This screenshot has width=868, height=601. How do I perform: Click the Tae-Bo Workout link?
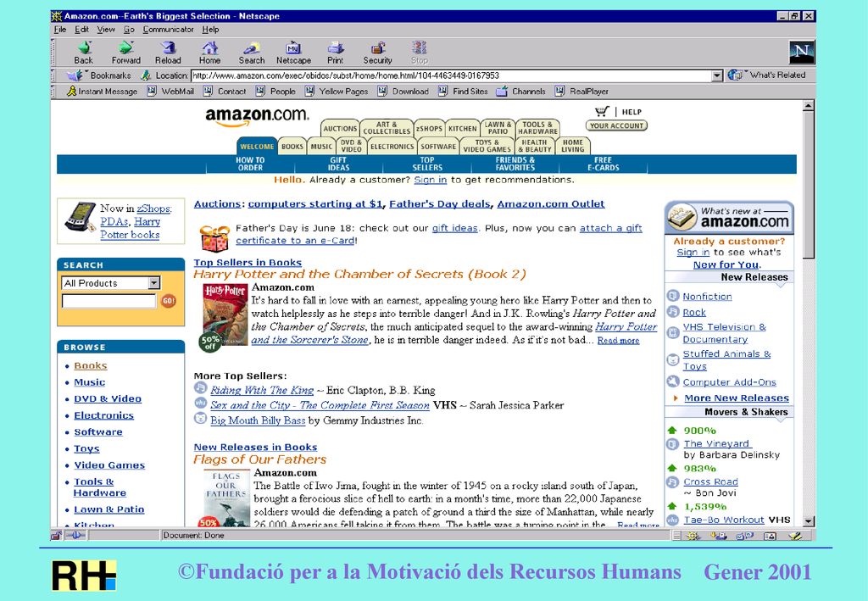pos(723,520)
